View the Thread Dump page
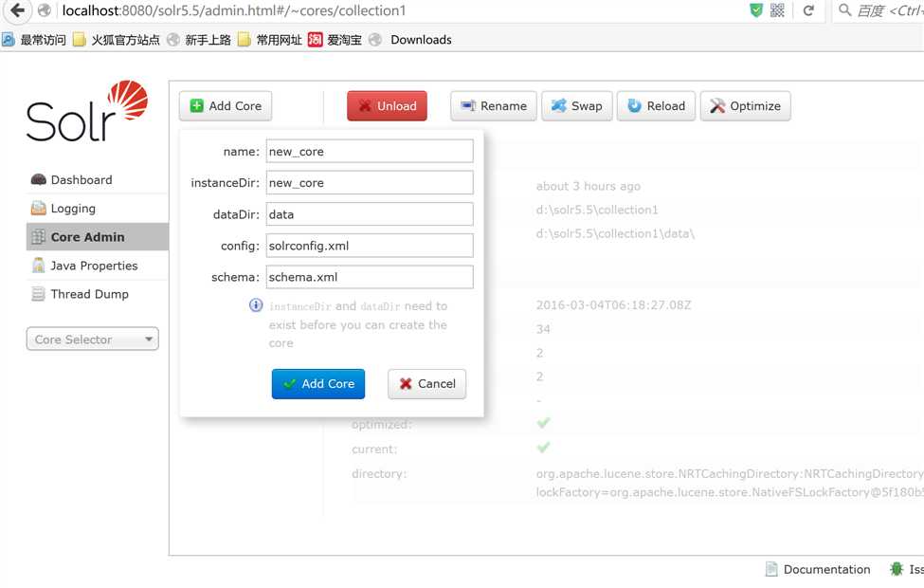Viewport: 924px width, 588px height. coord(90,294)
